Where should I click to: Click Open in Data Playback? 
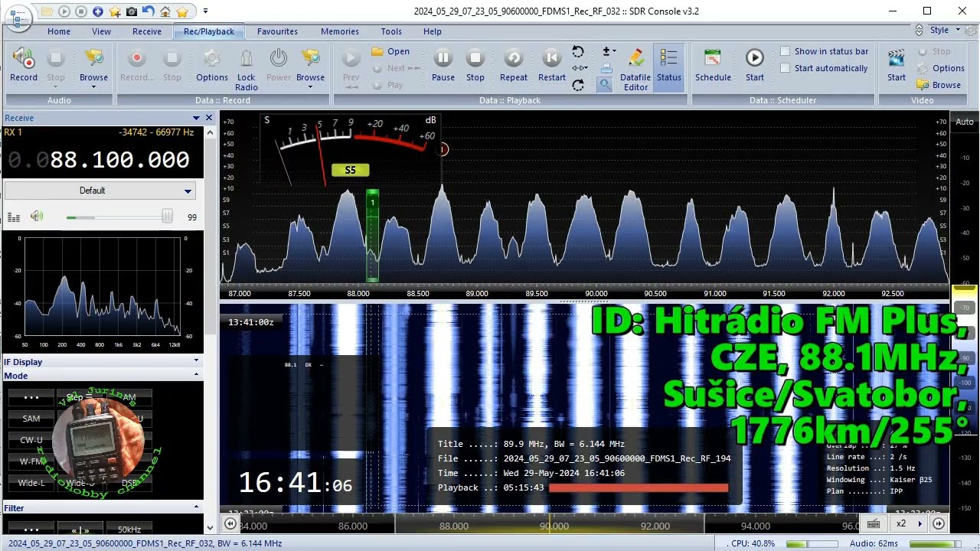pos(390,51)
